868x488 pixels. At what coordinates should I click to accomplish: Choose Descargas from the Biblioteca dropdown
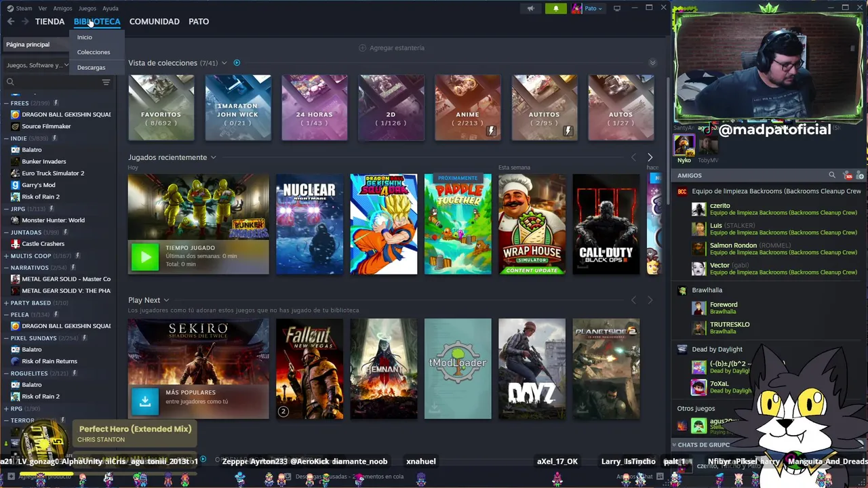(x=92, y=68)
